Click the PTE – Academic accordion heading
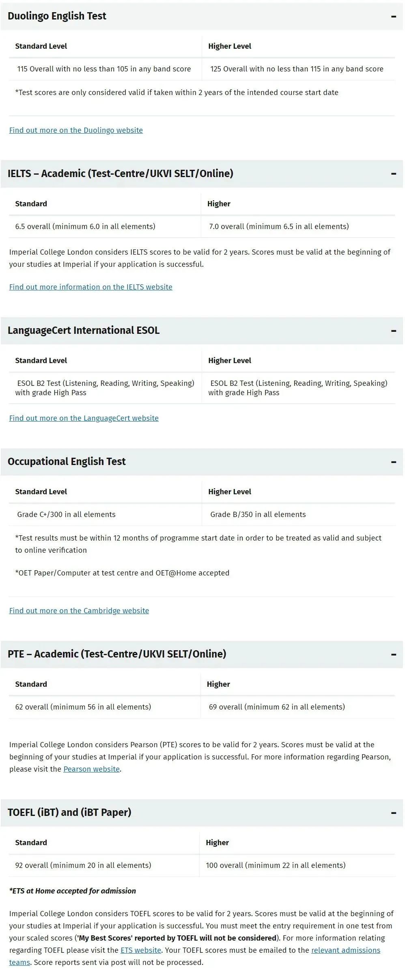405x980 pixels. click(x=116, y=654)
